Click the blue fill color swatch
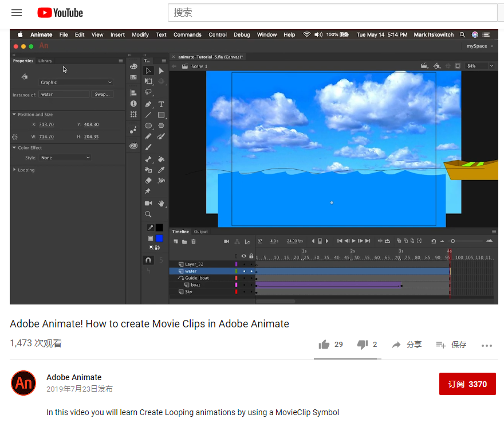 (159, 239)
